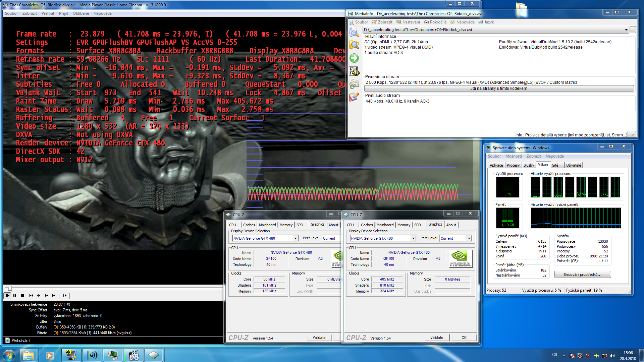This screenshot has height=362, width=644.
Task: Skip to previous track button
Action: click(31, 295)
